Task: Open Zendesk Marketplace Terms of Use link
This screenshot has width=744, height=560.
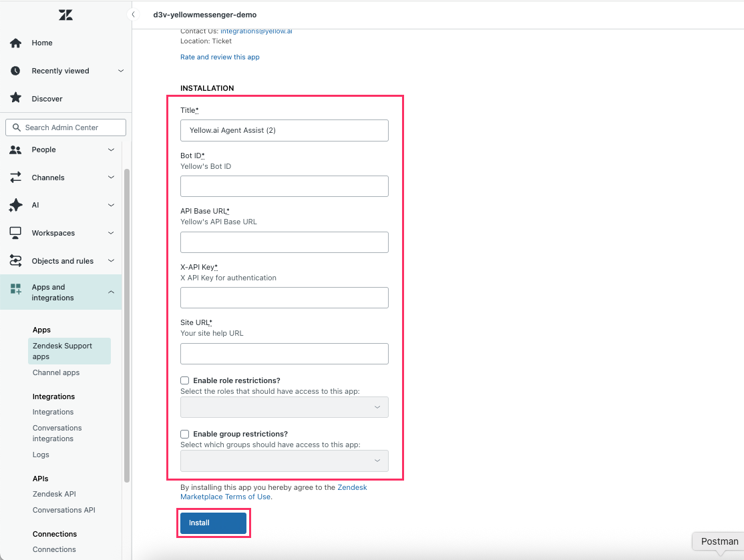Action: coord(273,492)
